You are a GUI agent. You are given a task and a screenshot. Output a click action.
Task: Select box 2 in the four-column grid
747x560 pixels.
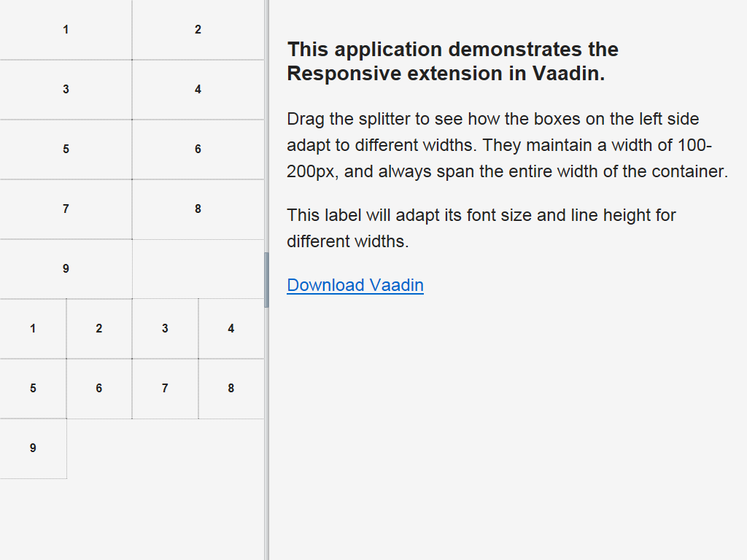99,329
